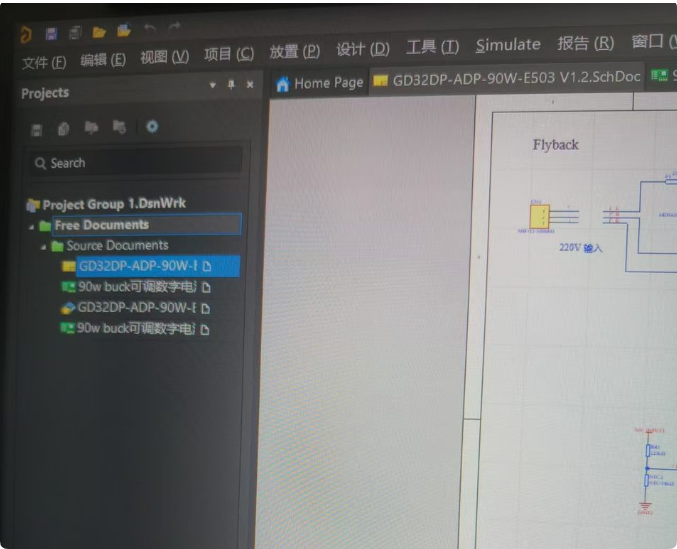Image resolution: width=677 pixels, height=549 pixels.
Task: Switch to GD32DP-ADP-90W-E503 V1.2.SchDoc tab
Action: click(x=506, y=78)
